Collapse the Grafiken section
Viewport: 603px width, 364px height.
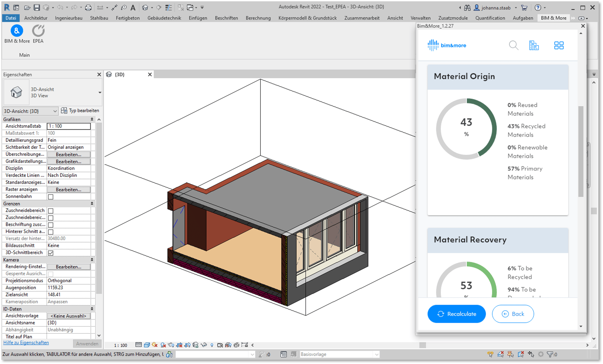(92, 119)
